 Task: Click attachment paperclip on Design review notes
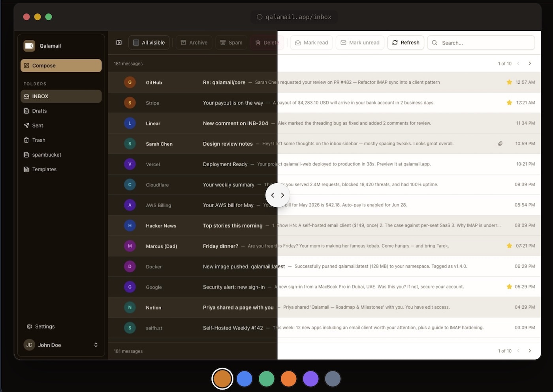500,144
